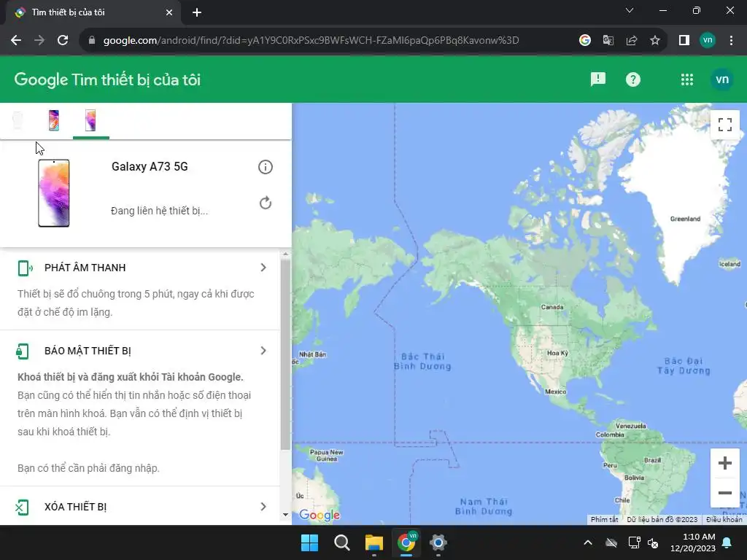Select the second phone device tab

point(54,120)
